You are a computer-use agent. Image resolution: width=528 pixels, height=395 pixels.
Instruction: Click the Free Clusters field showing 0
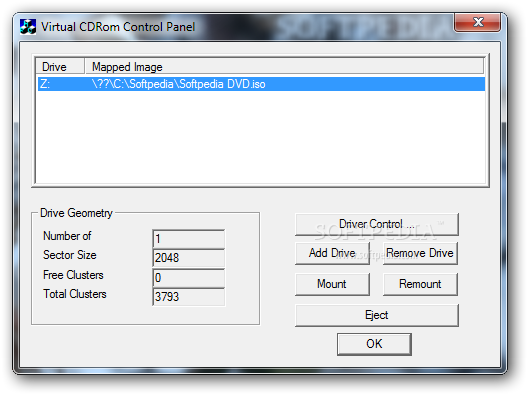189,278
